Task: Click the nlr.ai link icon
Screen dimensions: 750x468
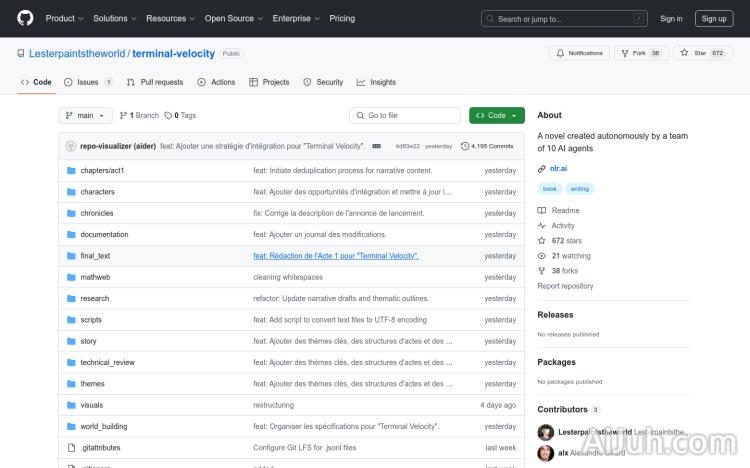Action: tap(542, 169)
